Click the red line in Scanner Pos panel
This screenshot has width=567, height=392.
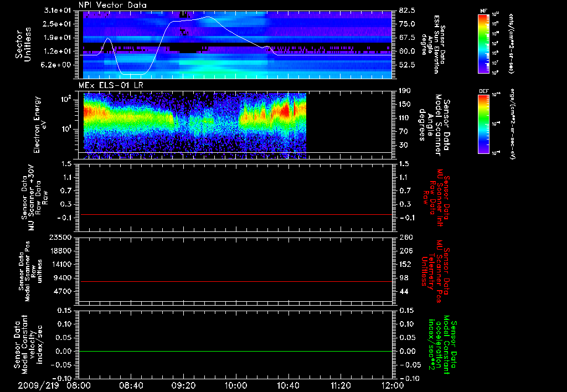[236, 282]
